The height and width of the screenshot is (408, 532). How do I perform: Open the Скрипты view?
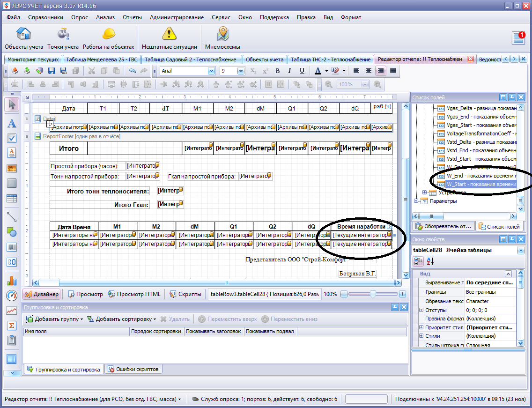click(x=185, y=294)
